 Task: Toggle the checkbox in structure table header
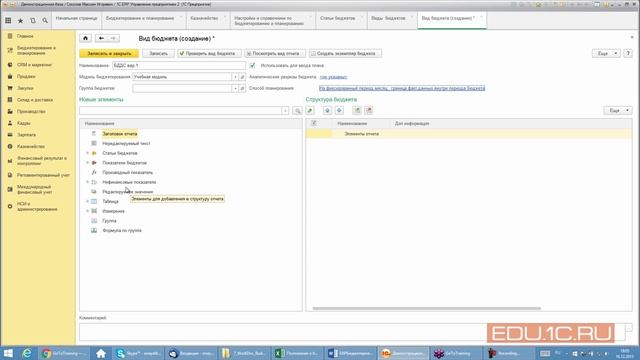(x=314, y=123)
